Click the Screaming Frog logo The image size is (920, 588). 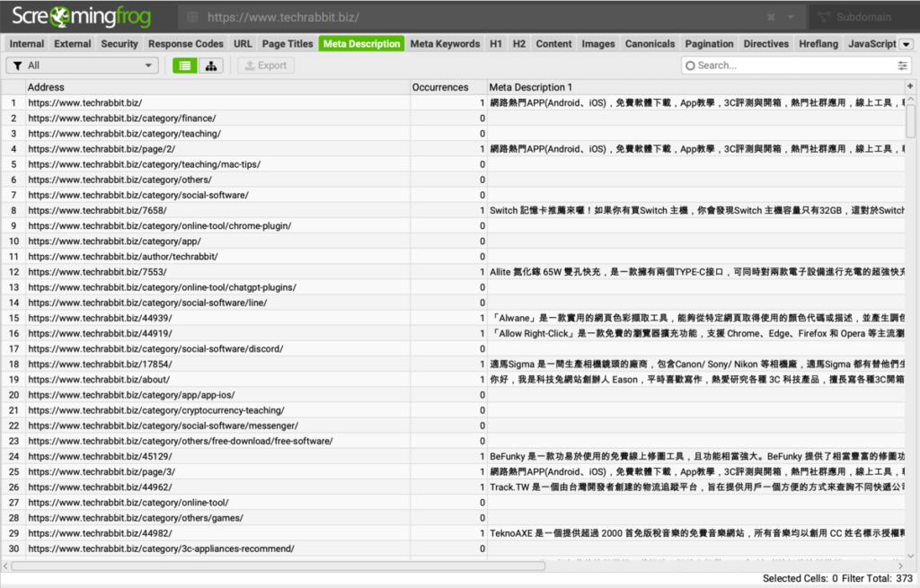pos(82,17)
